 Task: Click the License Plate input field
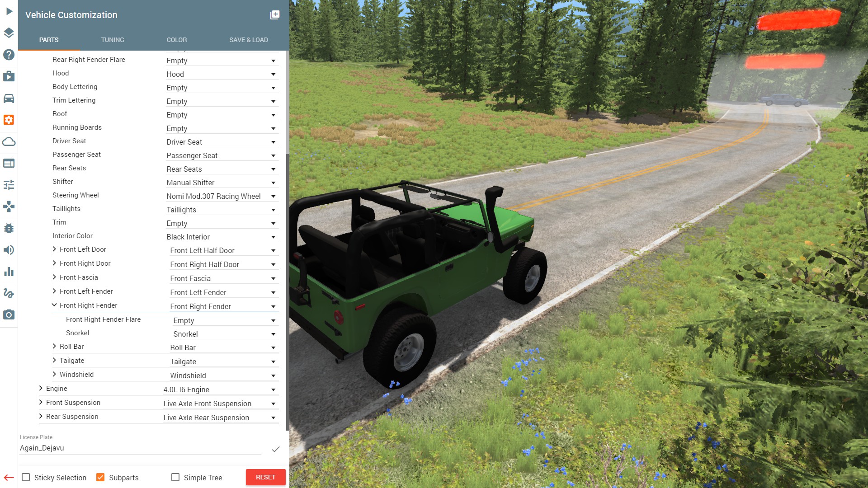140,448
